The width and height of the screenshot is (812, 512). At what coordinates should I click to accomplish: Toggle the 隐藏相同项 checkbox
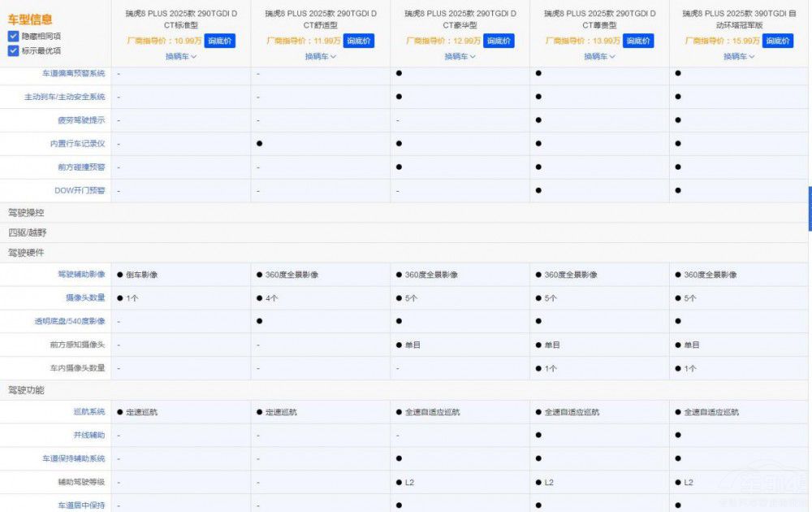14,37
